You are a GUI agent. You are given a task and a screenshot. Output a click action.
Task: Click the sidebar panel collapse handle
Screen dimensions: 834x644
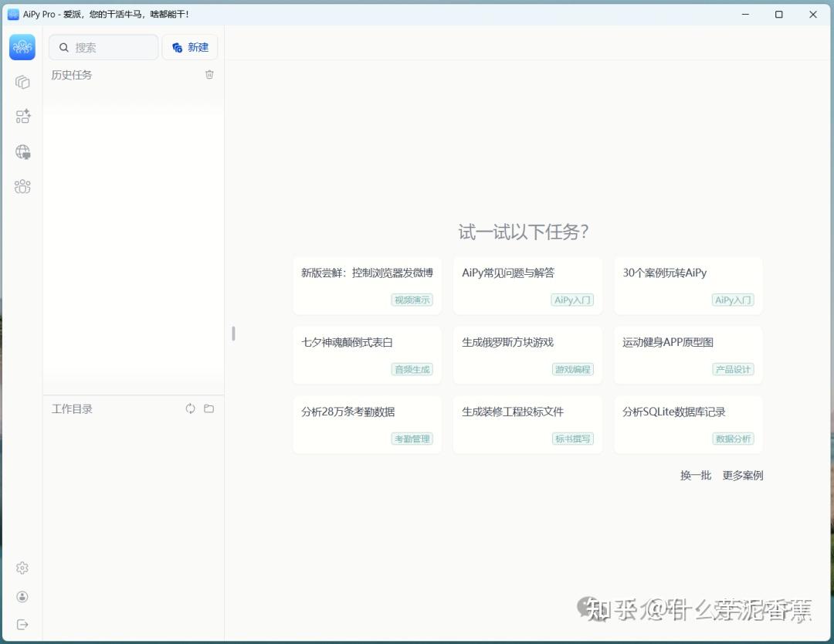[233, 334]
